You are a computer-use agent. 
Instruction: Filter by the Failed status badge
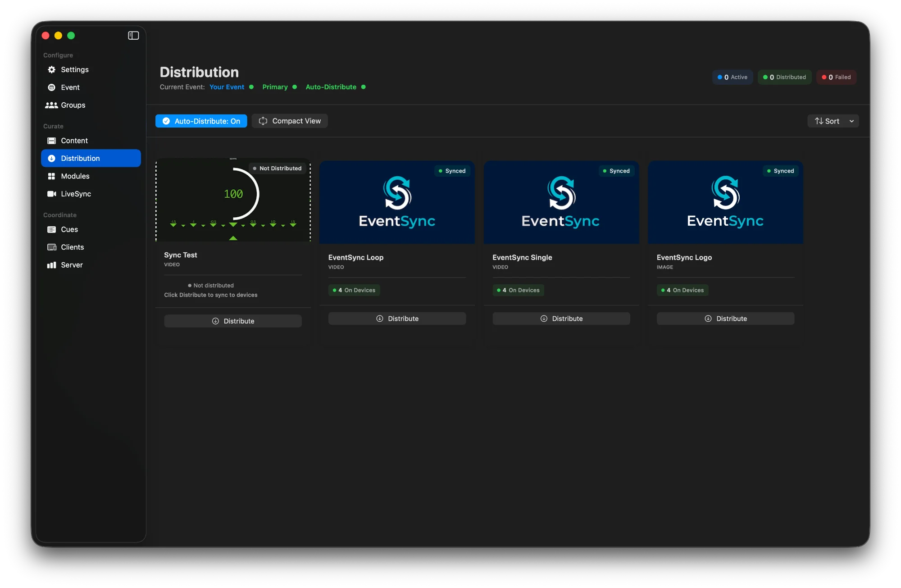[836, 77]
